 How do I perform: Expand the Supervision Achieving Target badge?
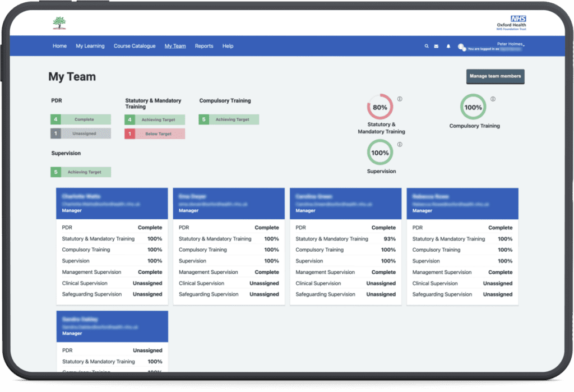tap(80, 172)
